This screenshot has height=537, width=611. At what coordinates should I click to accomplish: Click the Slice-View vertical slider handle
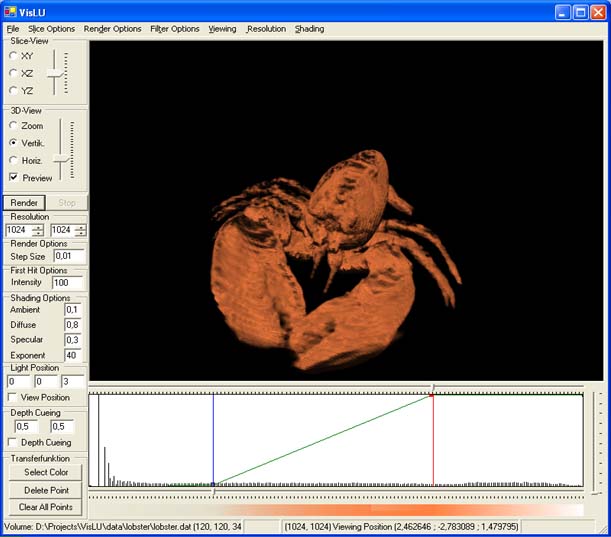57,71
